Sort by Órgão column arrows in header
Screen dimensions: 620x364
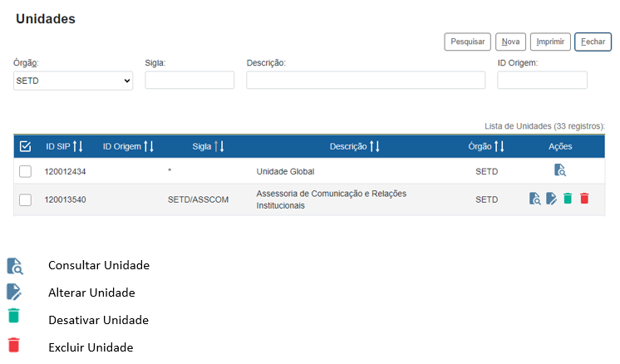[499, 146]
